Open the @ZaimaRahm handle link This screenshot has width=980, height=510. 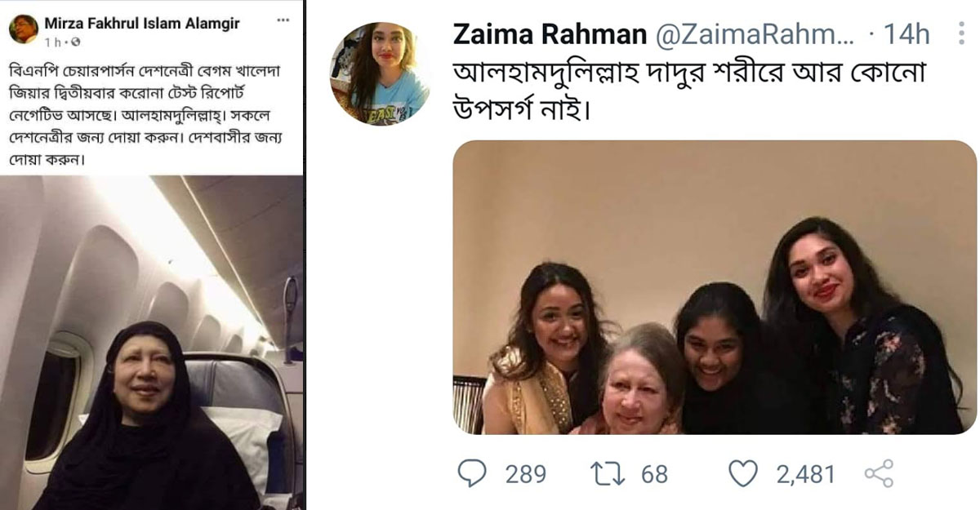[x=750, y=35]
